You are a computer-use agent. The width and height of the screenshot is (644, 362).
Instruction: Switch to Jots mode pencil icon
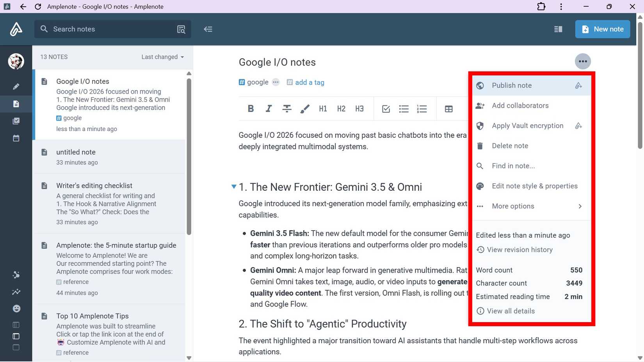16,87
